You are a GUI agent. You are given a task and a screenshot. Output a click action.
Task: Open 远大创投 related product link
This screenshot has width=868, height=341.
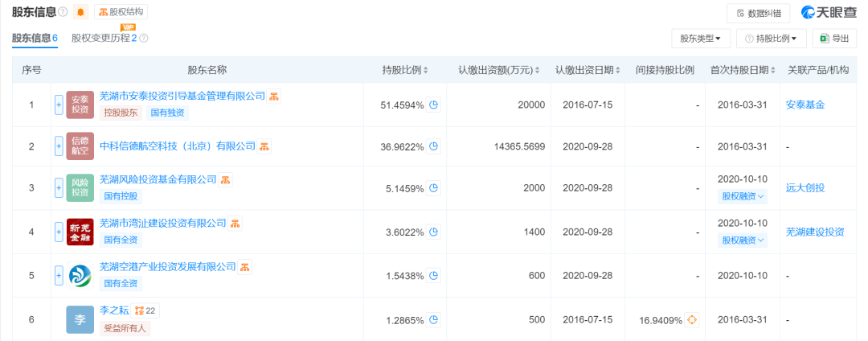805,187
